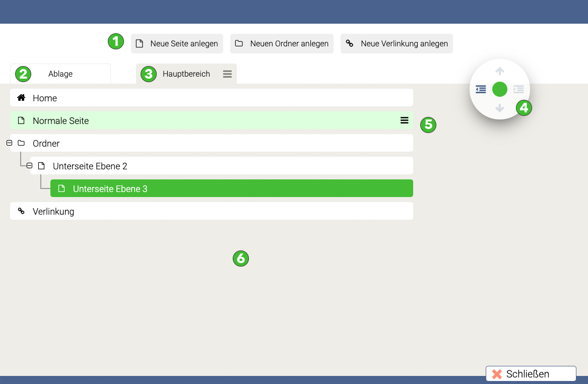
Task: Open the Hauptbereich tab menu icon
Action: 227,74
